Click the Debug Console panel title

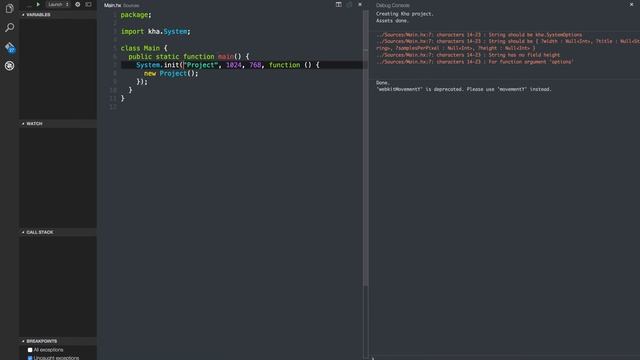point(393,5)
